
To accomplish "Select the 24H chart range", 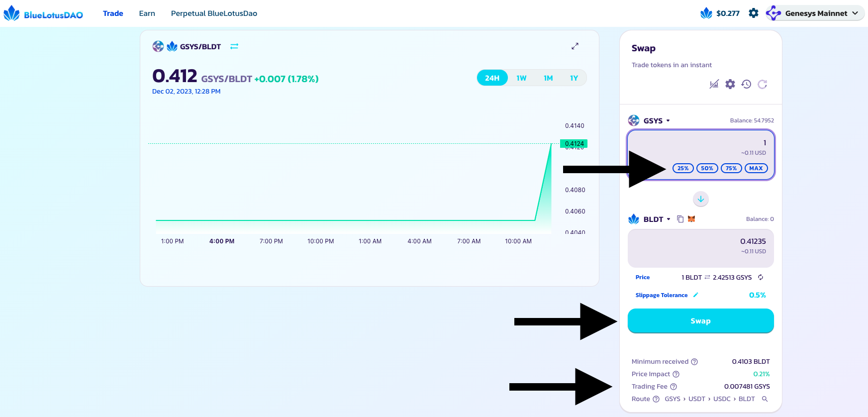I will tap(492, 78).
